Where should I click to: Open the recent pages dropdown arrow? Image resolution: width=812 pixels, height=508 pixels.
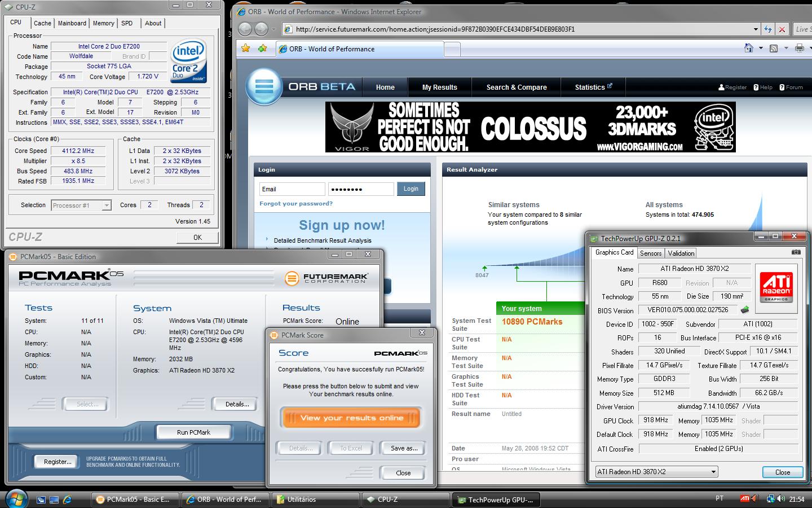click(x=274, y=29)
